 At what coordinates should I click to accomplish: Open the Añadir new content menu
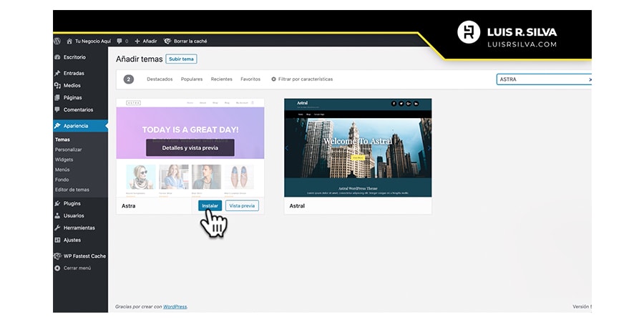146,41
